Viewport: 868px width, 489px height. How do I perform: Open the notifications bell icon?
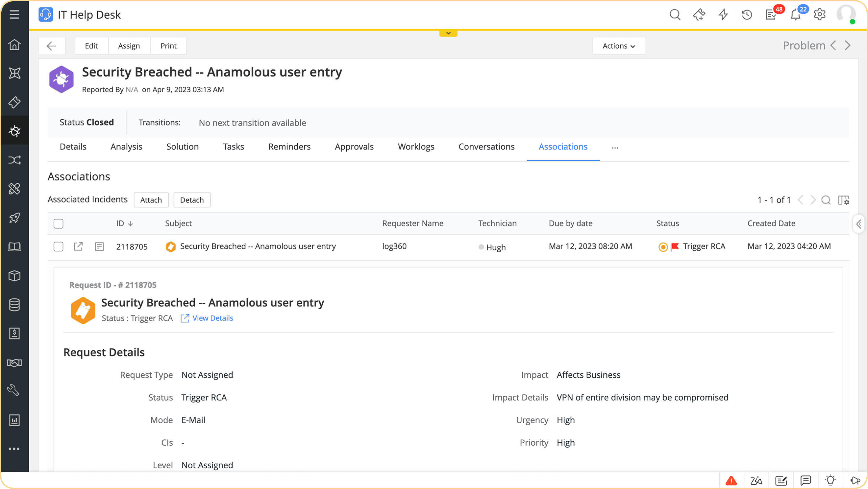point(795,15)
